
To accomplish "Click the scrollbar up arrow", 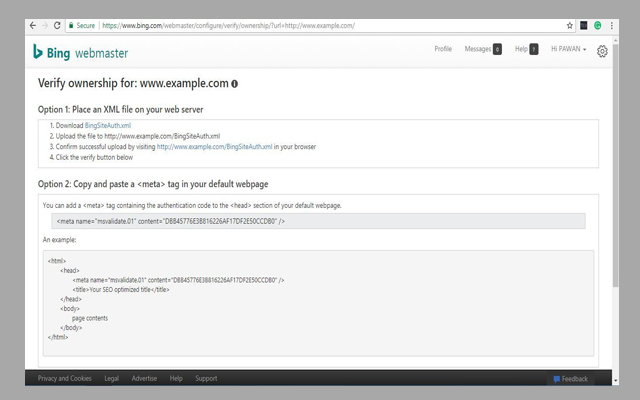I will [616, 40].
